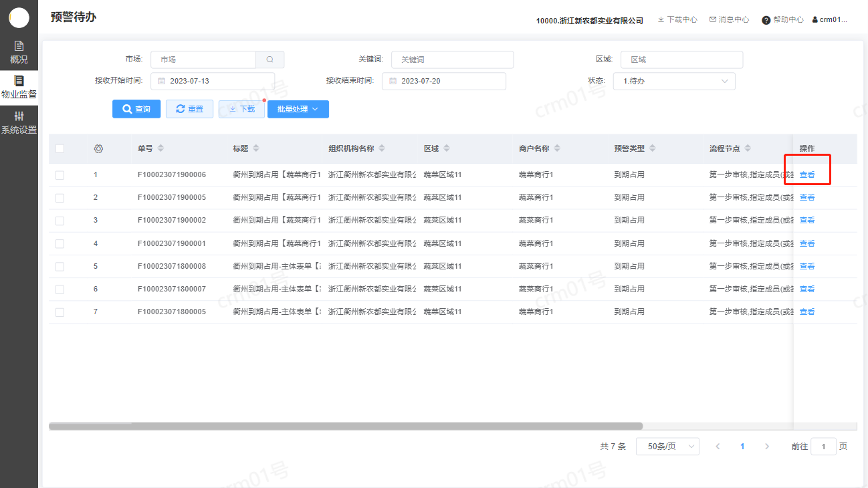Screen dimensions: 868x488
Task: Click calendar icon in 接收开始时间 field
Action: tap(161, 81)
